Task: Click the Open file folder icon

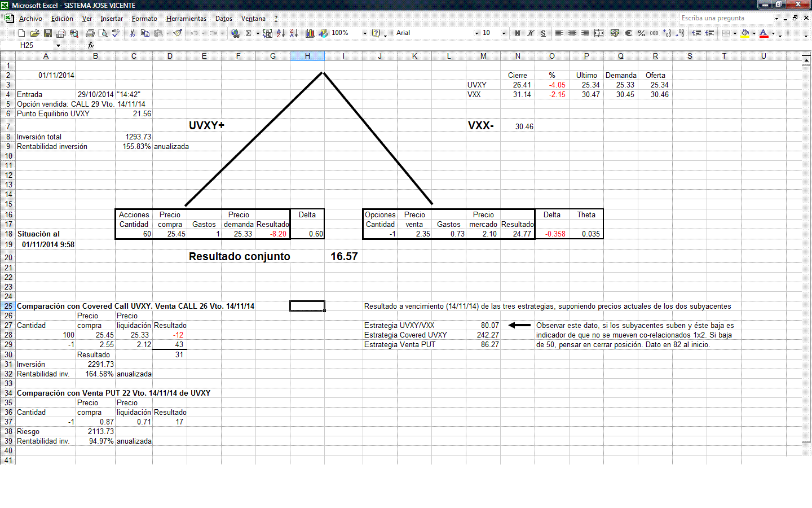Action: point(34,33)
